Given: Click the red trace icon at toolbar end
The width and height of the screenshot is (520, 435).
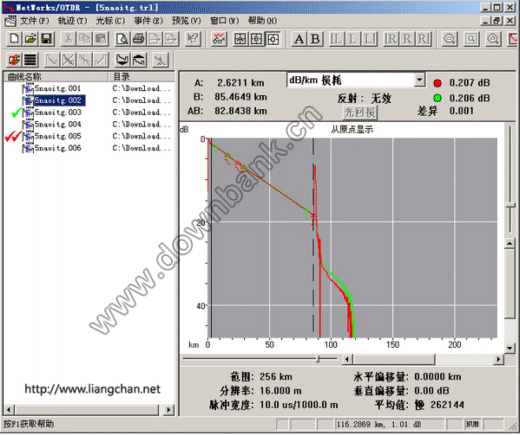Looking at the screenshot, I should [x=513, y=39].
